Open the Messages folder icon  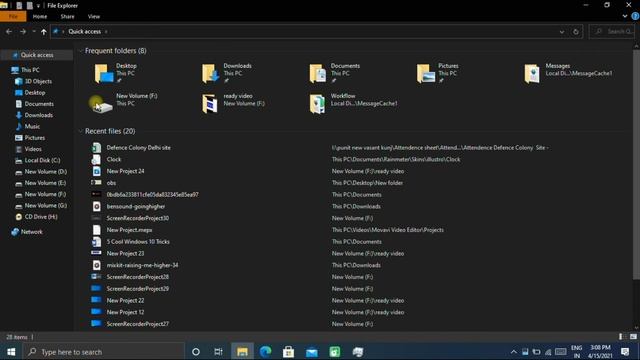click(532, 74)
